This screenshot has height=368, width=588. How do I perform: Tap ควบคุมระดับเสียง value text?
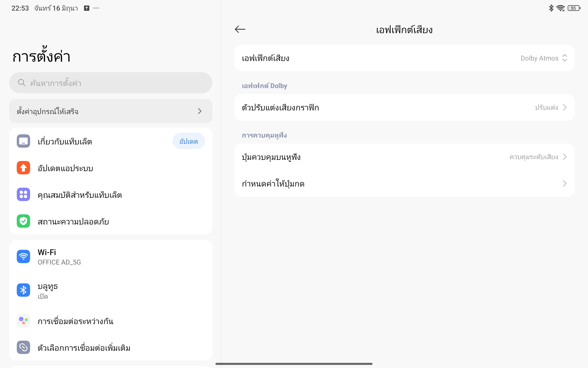pyautogui.click(x=534, y=157)
